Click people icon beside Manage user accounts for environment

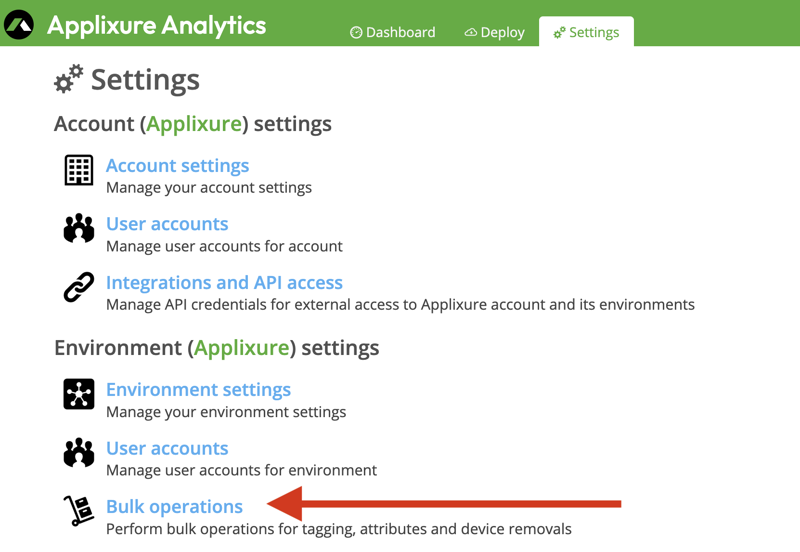pos(79,453)
